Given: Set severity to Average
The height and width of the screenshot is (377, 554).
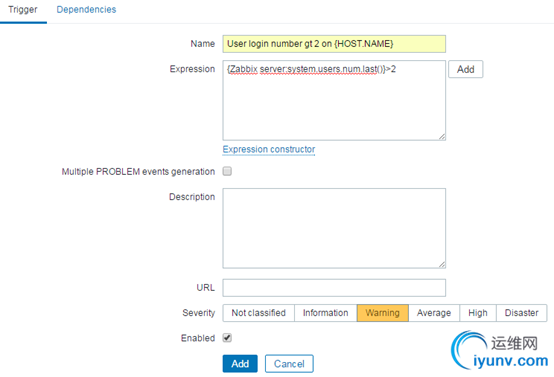Looking at the screenshot, I should click(434, 313).
